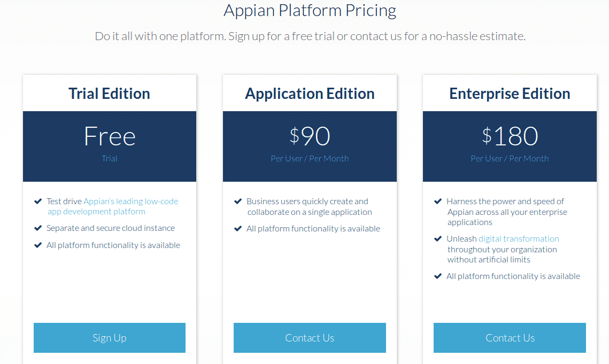Click the Sign Up button

click(x=110, y=338)
